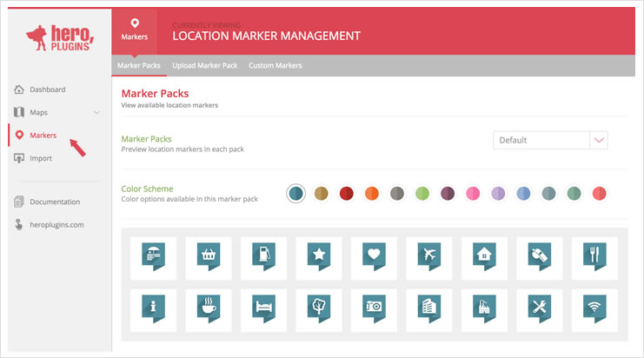This screenshot has width=644, height=358.
Task: Go to Dashboard in the sidebar
Action: pos(47,89)
